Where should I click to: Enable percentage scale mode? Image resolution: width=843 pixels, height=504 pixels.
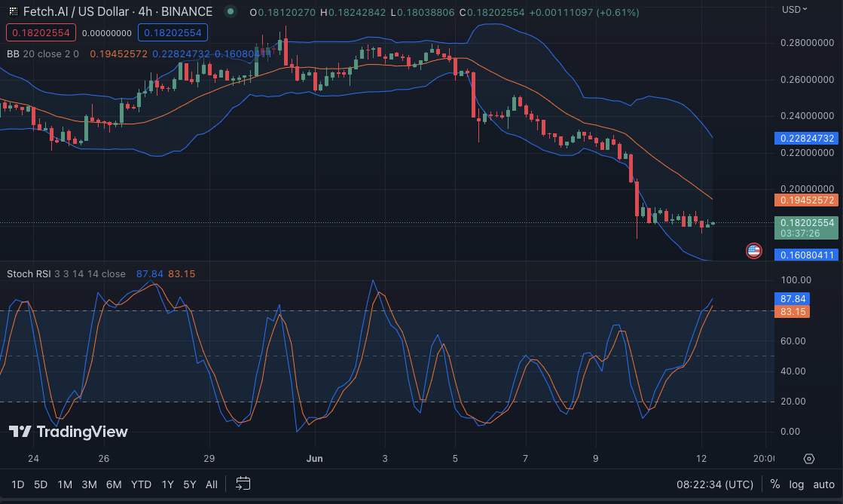click(774, 484)
